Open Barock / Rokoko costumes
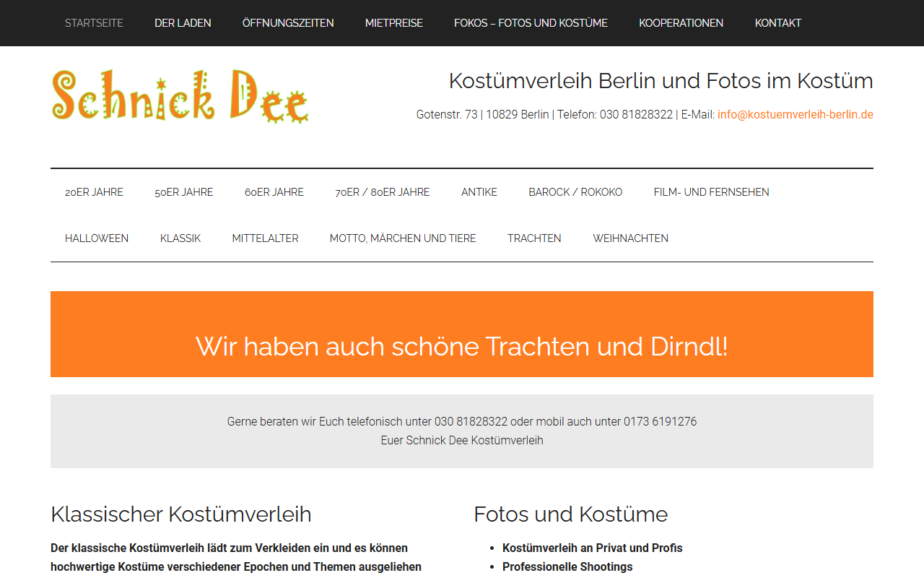Viewport: 924px width, 578px height. pyautogui.click(x=575, y=192)
